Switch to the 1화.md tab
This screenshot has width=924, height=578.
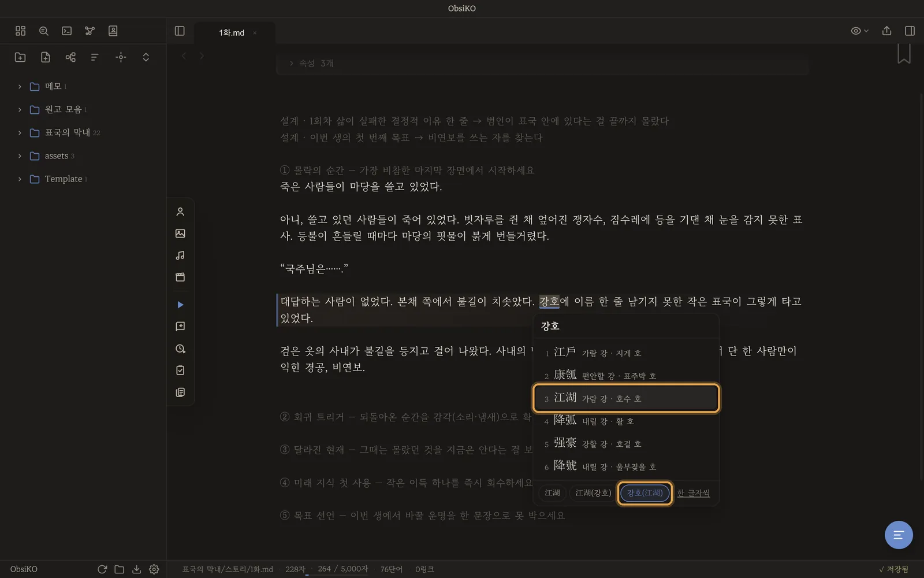[x=232, y=32]
